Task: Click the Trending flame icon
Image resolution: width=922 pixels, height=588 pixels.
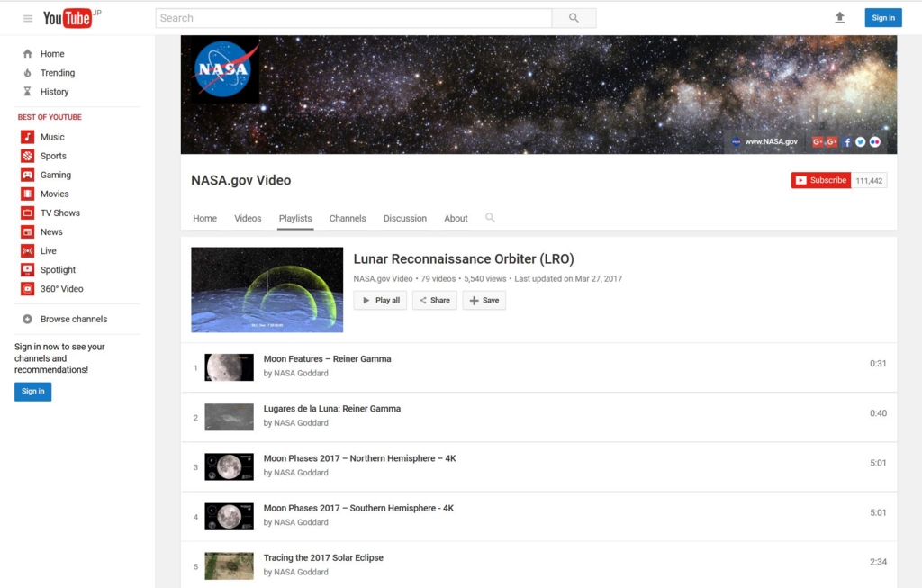Action: (27, 73)
